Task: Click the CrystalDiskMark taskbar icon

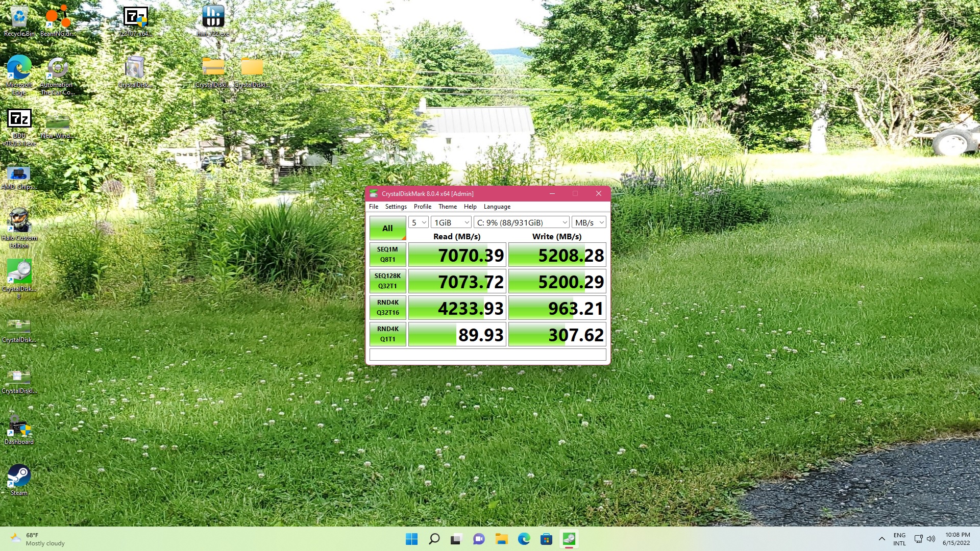Action: [x=569, y=539]
